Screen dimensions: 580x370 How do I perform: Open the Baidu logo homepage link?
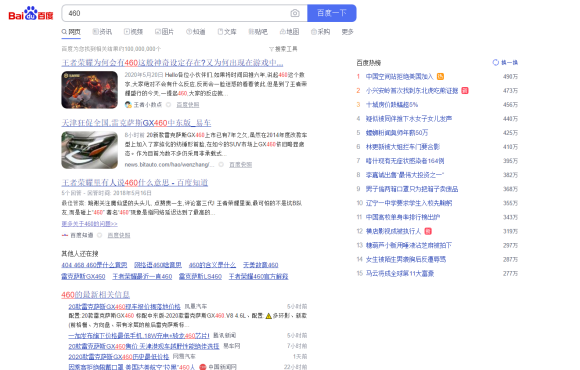point(31,13)
